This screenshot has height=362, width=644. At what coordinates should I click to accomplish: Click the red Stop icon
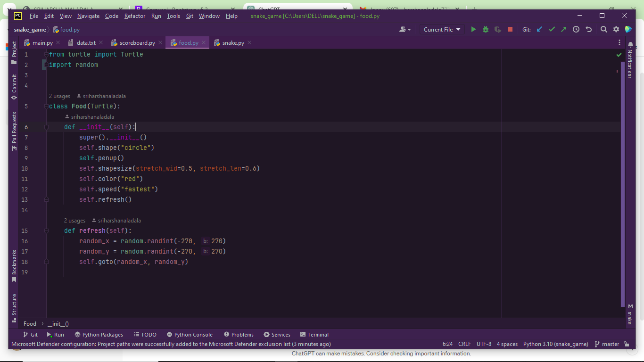[x=510, y=29]
